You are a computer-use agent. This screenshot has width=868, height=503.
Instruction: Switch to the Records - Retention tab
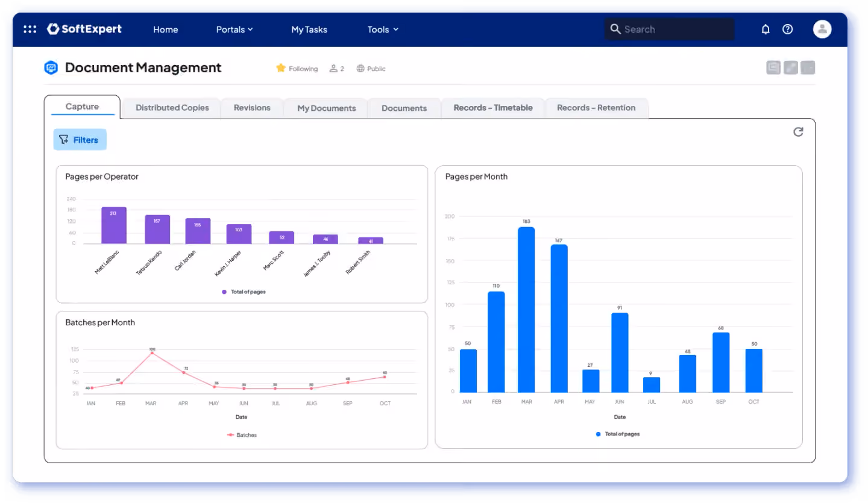click(596, 108)
